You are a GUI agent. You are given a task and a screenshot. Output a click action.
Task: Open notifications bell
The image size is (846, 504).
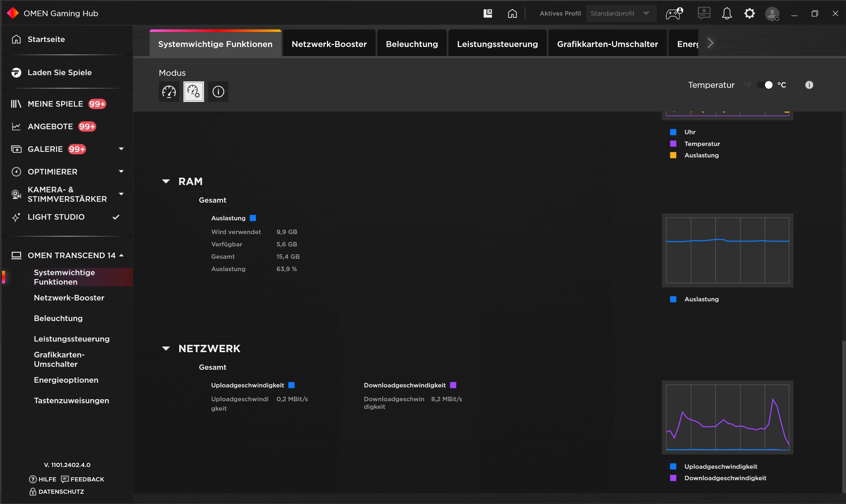point(727,14)
